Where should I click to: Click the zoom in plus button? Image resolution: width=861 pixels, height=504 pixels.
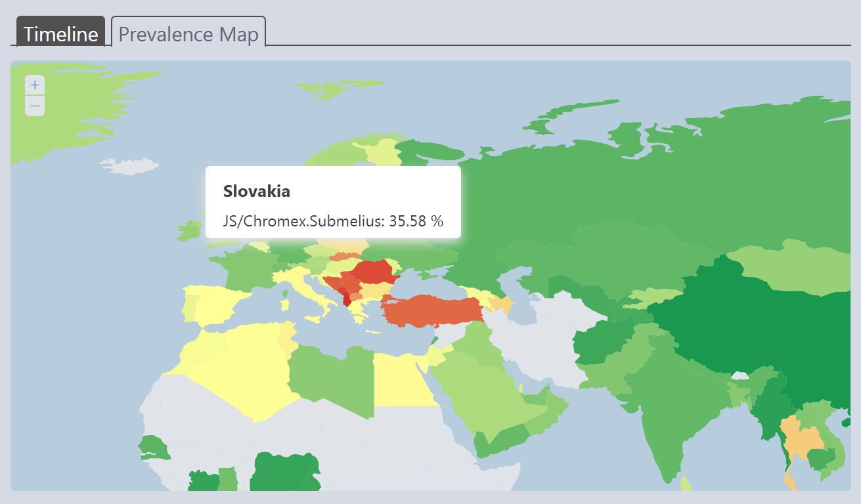[35, 85]
